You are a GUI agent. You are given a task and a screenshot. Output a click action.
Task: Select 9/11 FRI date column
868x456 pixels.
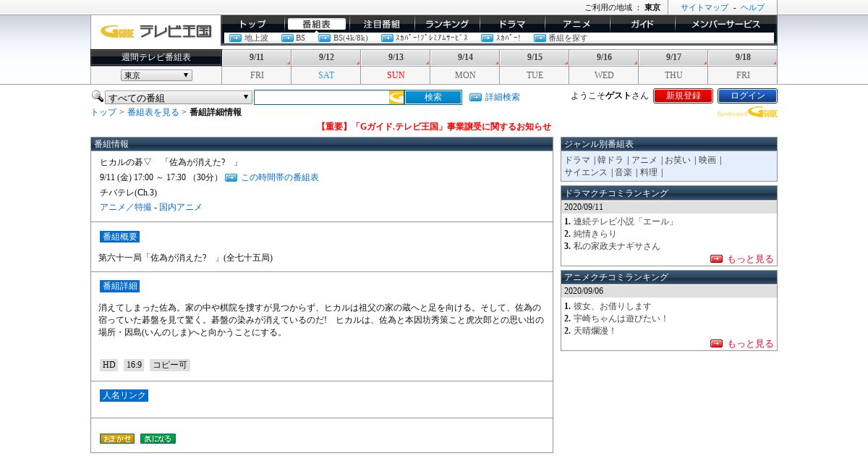(x=257, y=67)
